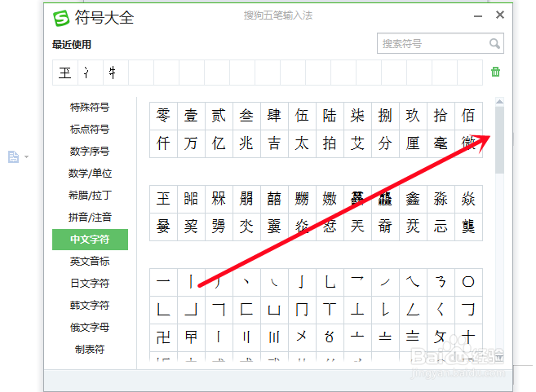Insert the character 佰
This screenshot has width=536, height=392.
pyautogui.click(x=468, y=116)
